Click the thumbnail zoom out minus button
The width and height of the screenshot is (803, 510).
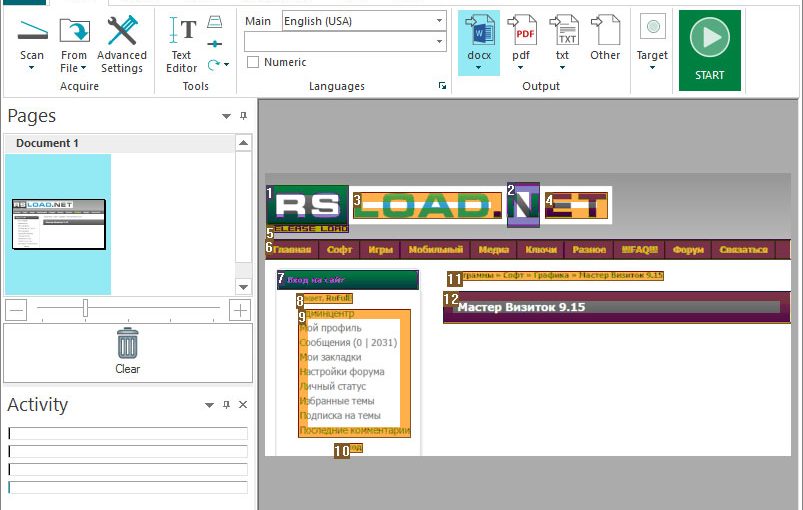click(16, 310)
